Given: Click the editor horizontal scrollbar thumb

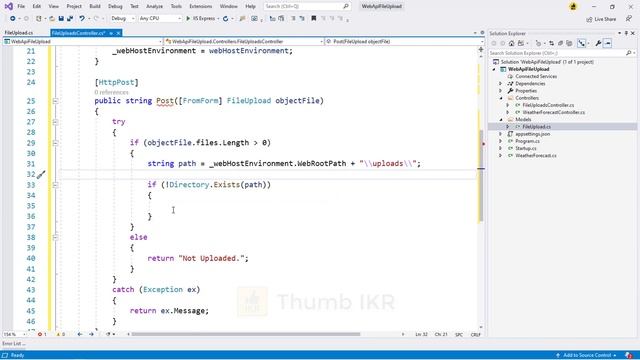Looking at the screenshot, I should [246, 334].
